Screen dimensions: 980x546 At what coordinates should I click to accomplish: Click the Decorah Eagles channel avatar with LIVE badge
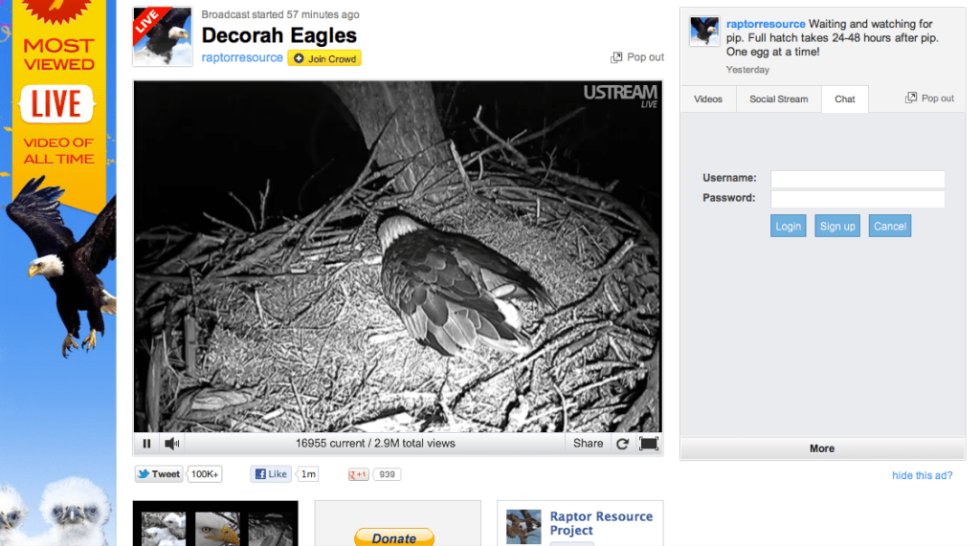point(163,36)
